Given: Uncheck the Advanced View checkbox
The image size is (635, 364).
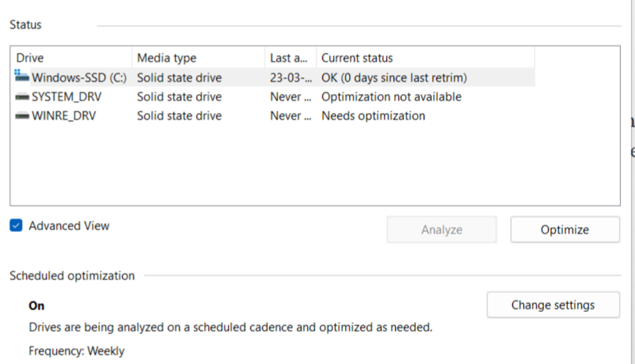Looking at the screenshot, I should point(16,226).
